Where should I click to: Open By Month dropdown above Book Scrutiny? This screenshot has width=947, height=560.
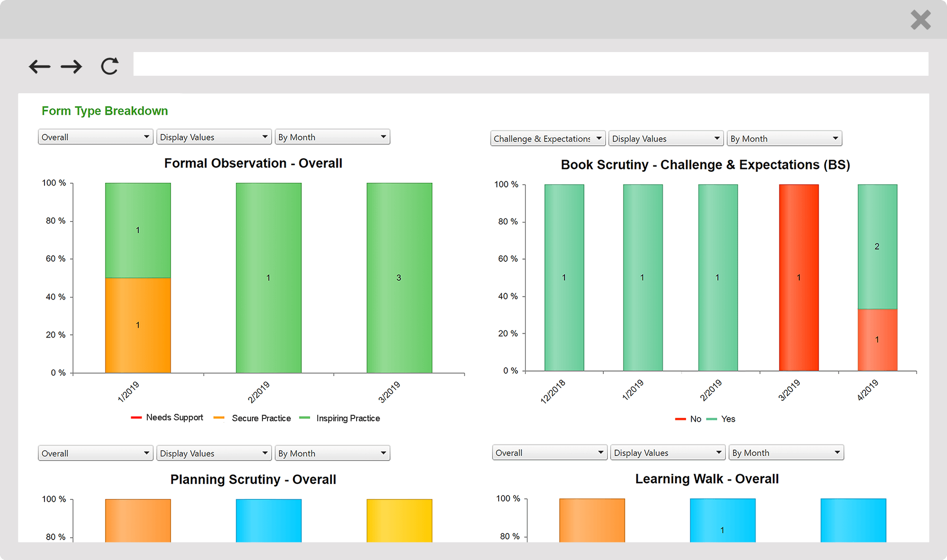click(x=785, y=138)
